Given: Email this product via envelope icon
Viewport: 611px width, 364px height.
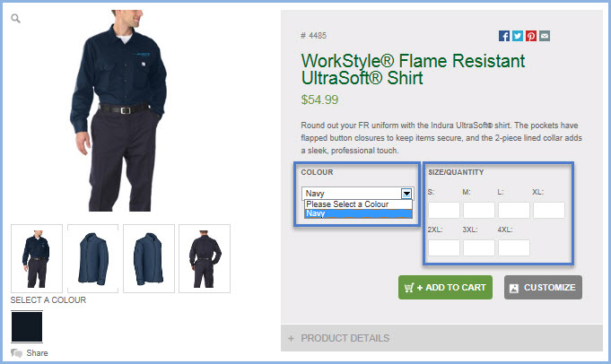Looking at the screenshot, I should (545, 36).
